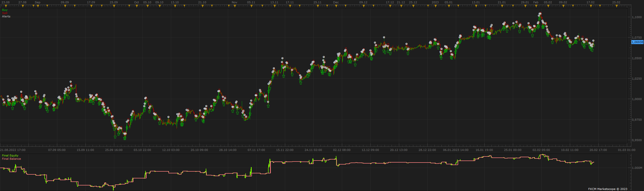Viewport: 644px width, 191px height.
Task: Click the Nov label on top timeline
Action: pyautogui.click(x=235, y=2)
